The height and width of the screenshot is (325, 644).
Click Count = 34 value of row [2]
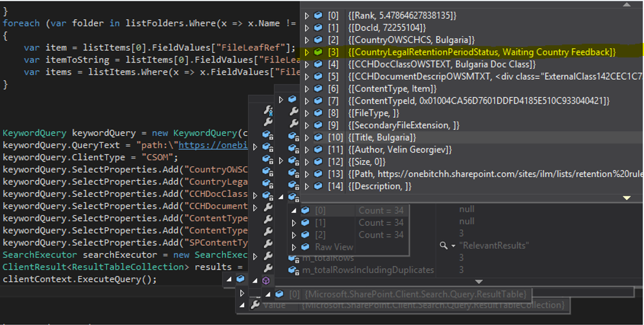point(381,235)
